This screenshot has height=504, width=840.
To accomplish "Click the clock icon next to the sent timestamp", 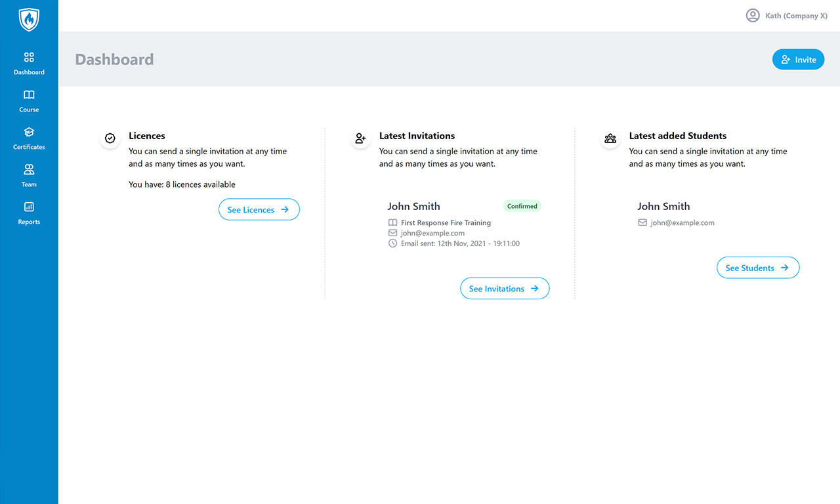I will (x=392, y=243).
